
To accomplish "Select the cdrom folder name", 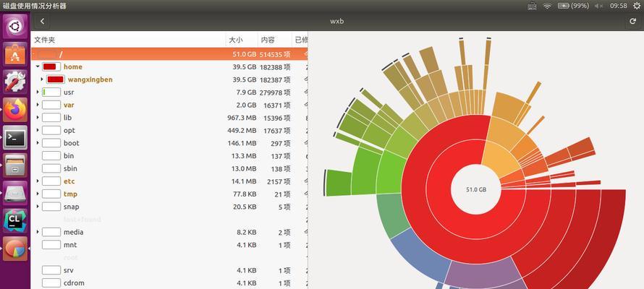I will (x=74, y=282).
